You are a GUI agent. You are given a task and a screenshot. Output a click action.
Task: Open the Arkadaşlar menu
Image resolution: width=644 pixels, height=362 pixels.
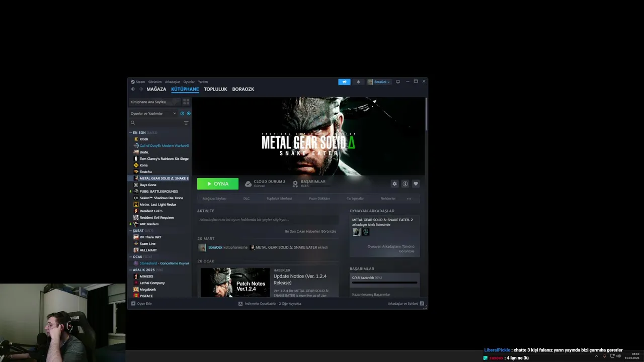(x=173, y=82)
